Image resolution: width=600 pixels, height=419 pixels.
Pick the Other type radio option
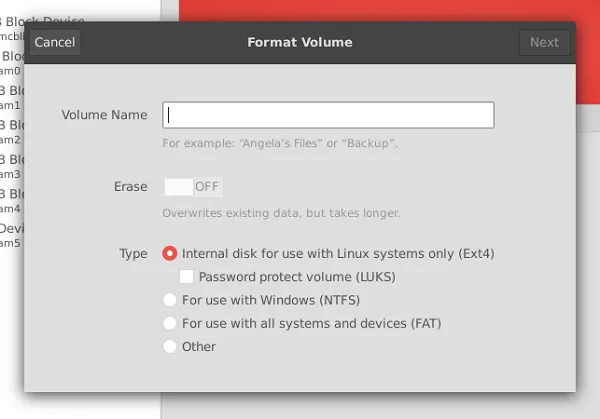[170, 346]
